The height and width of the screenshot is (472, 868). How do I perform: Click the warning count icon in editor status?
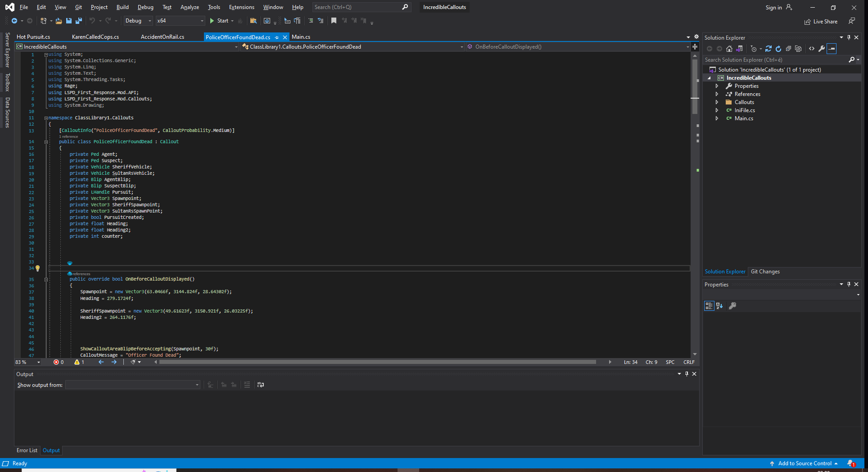tap(77, 362)
